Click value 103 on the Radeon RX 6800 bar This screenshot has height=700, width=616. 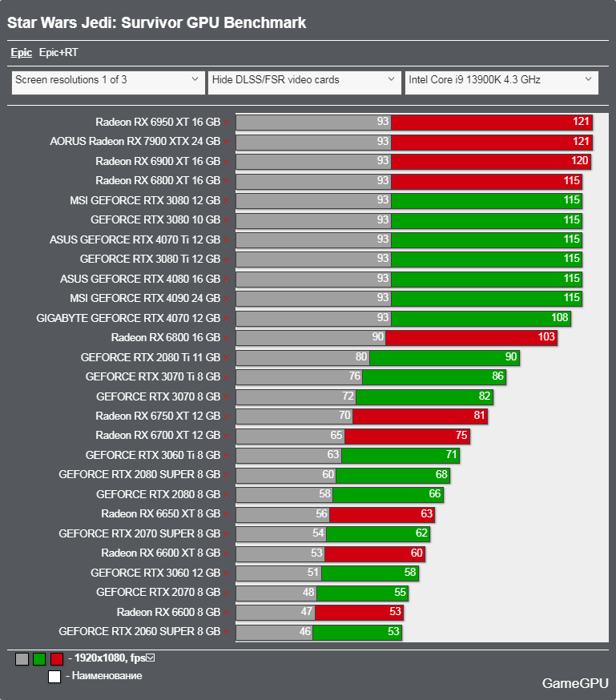546,337
